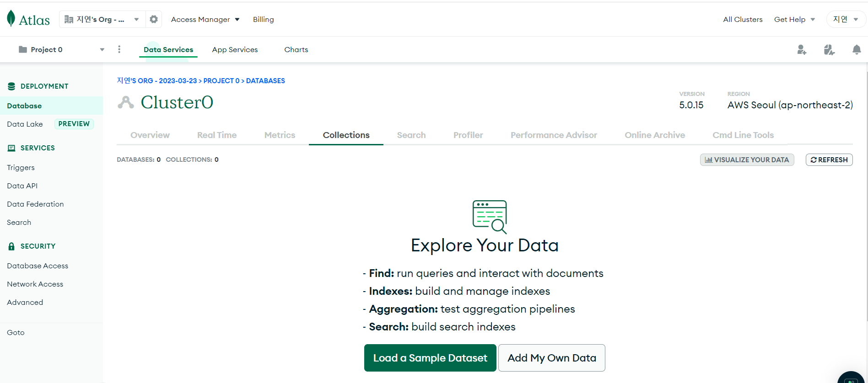Screen dimensions: 868x383
Task: Click the Deployment stack icon
Action: pos(11,86)
